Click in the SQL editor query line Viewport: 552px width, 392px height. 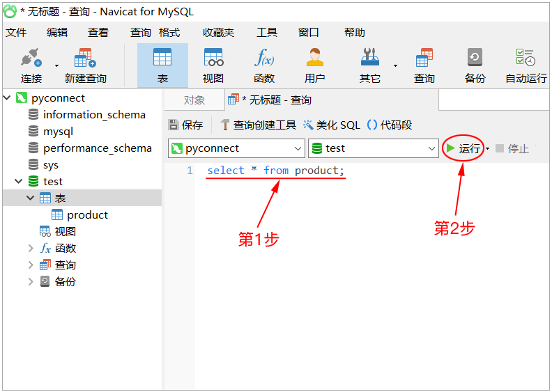[275, 171]
